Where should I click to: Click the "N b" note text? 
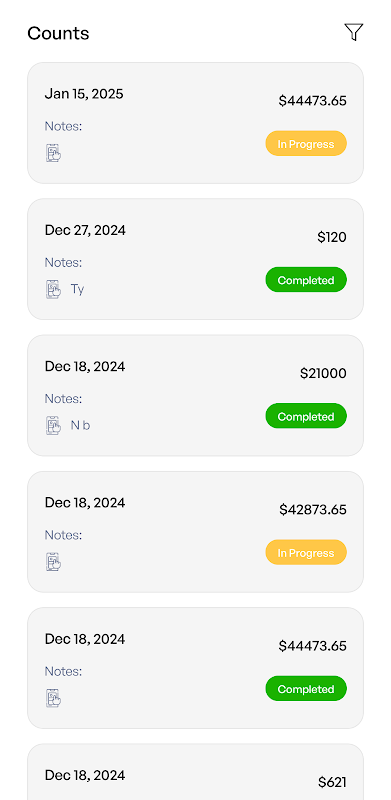coord(80,425)
